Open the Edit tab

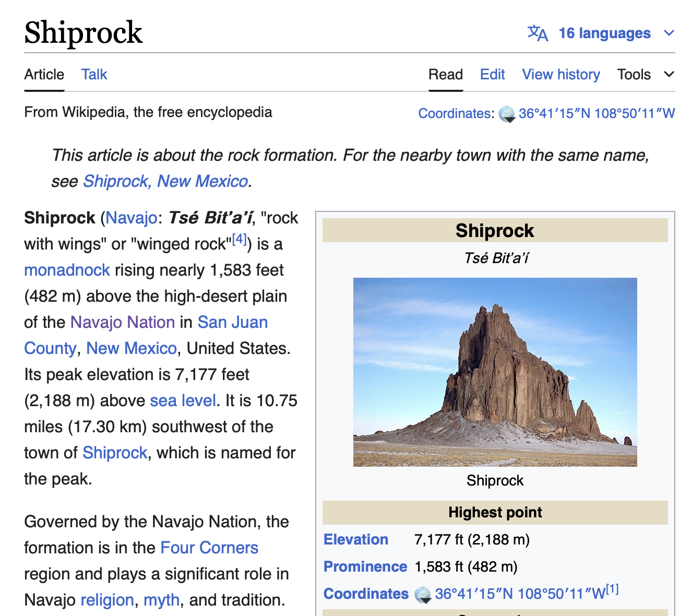(x=492, y=75)
